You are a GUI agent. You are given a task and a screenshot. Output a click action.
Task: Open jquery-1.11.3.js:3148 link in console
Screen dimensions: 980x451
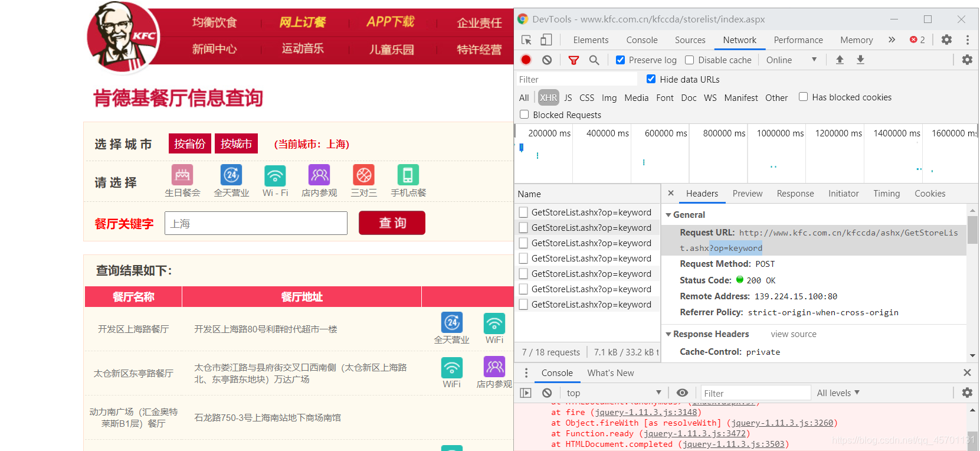[645, 412]
